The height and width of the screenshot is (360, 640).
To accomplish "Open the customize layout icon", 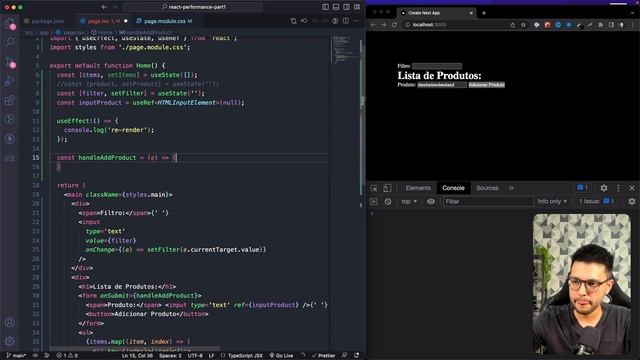I will pos(357,7).
